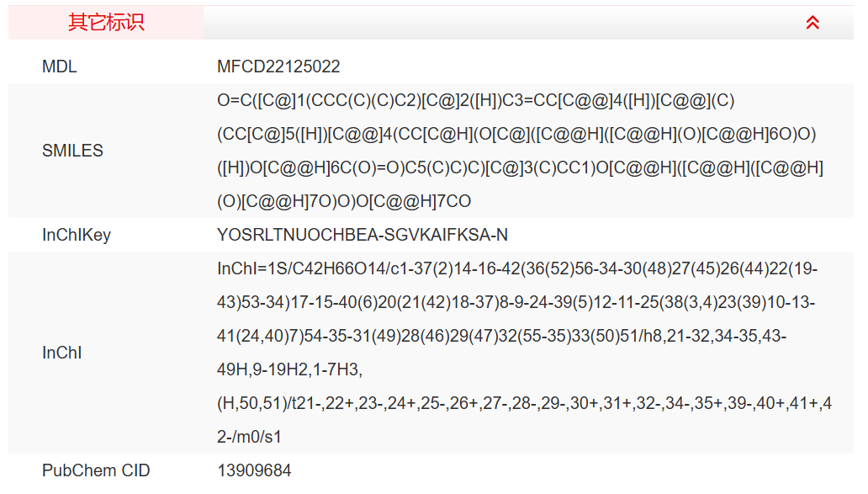Click the SMILES line beginning with (CC[C@]5
868x494 pixels.
tap(516, 135)
